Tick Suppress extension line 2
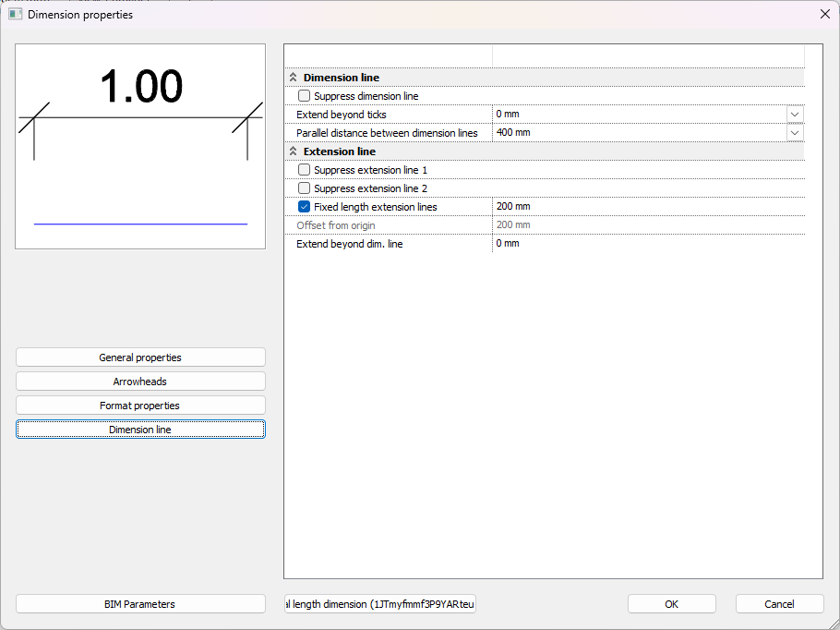This screenshot has height=630, width=840. [x=305, y=188]
